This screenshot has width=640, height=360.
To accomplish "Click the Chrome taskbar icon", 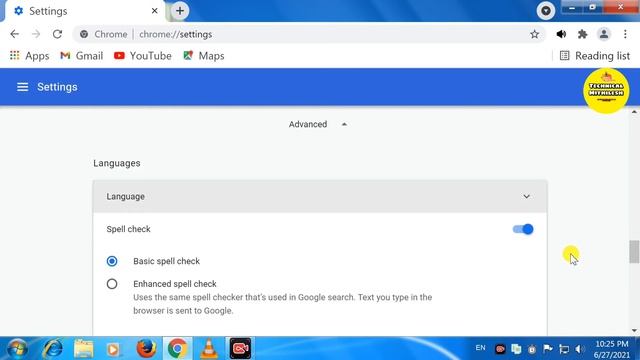I will [x=178, y=349].
